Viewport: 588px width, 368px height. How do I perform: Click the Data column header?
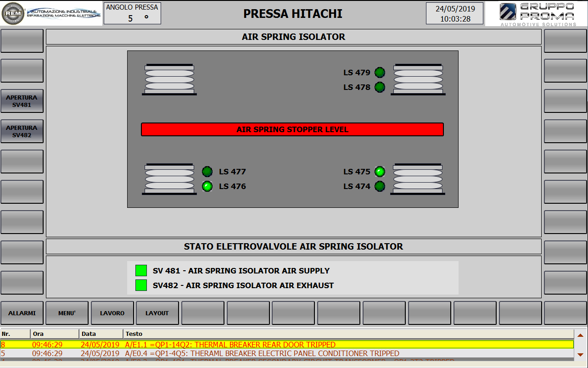pos(101,334)
